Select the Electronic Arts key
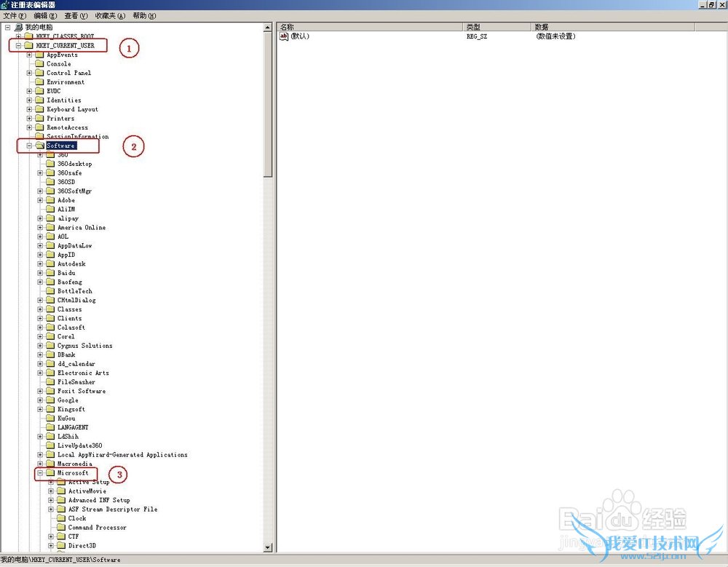The width and height of the screenshot is (728, 567). 83,373
